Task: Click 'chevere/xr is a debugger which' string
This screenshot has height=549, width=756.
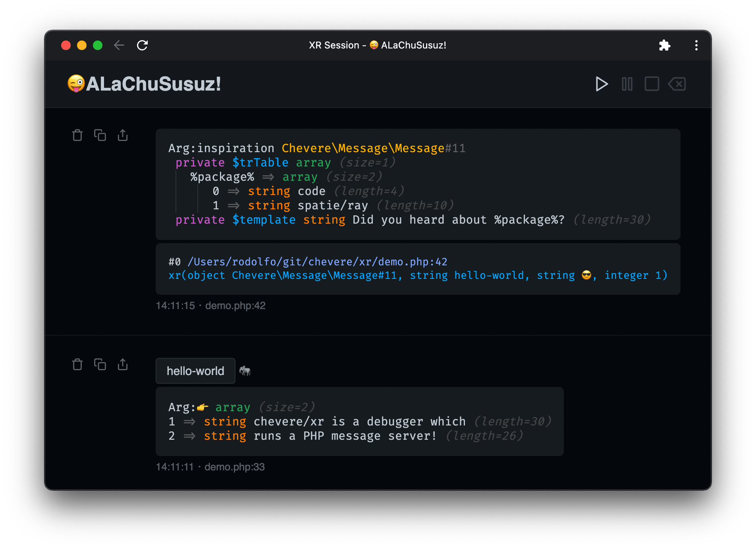Action: point(359,421)
